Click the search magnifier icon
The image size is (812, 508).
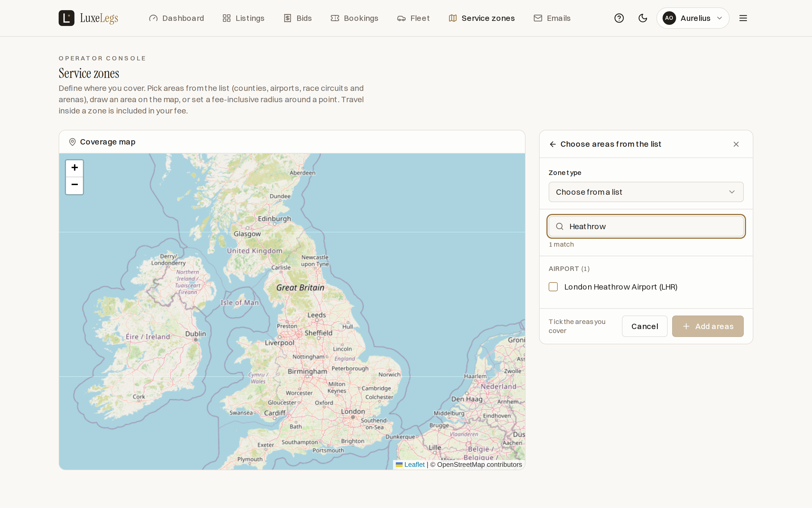point(560,226)
